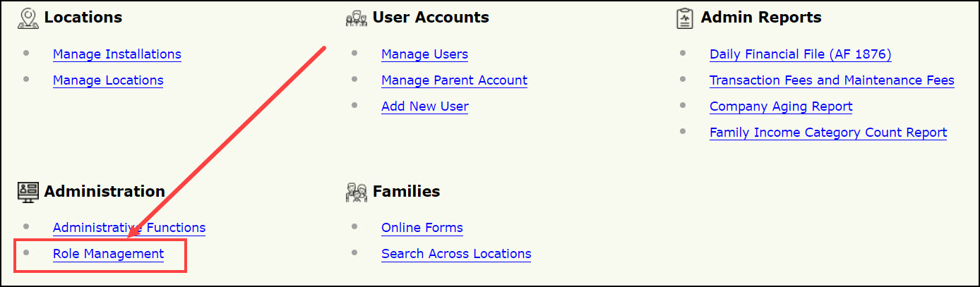Click the Admin Reports clipboard icon
Viewport: 980px width, 287px height.
tap(685, 18)
